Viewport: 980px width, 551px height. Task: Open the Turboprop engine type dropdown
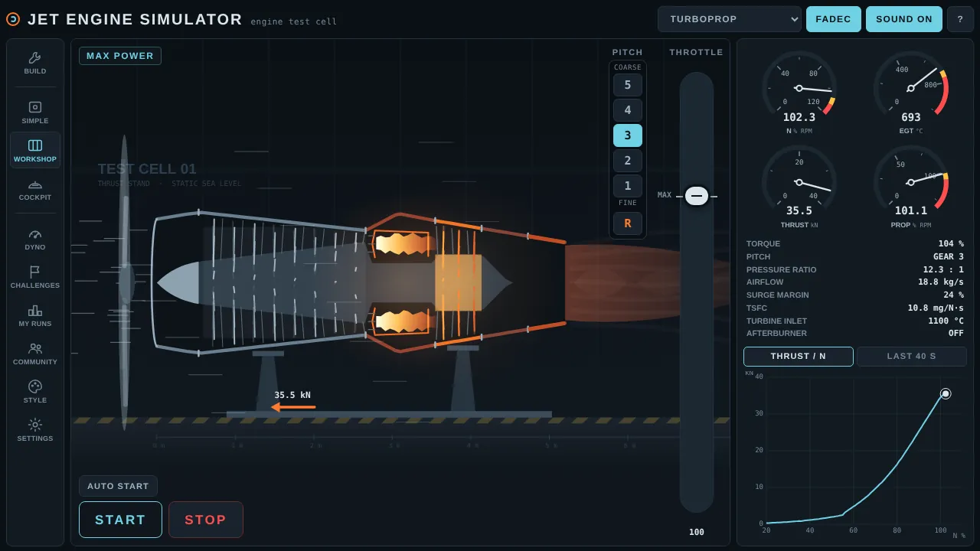point(730,19)
